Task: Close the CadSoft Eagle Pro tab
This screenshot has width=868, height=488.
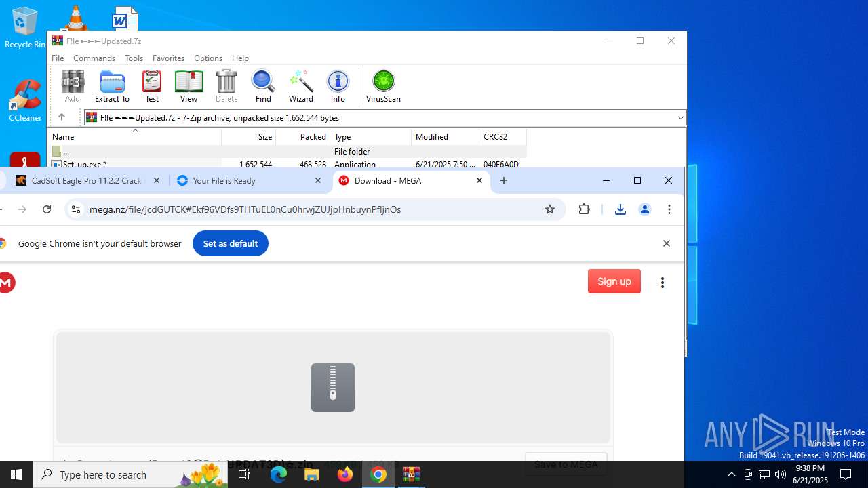Action: click(x=157, y=180)
